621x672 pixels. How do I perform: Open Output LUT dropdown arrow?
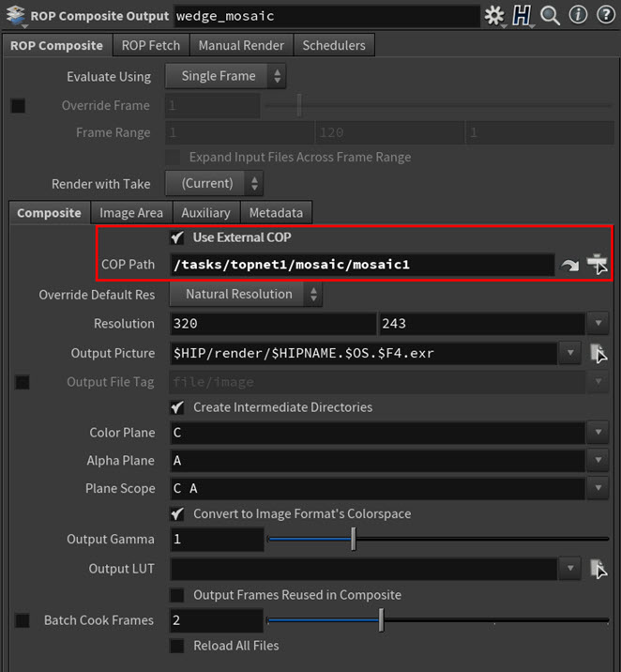(570, 568)
